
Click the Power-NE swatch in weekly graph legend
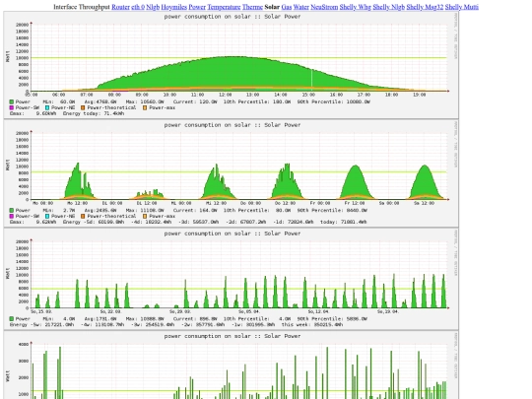point(47,216)
